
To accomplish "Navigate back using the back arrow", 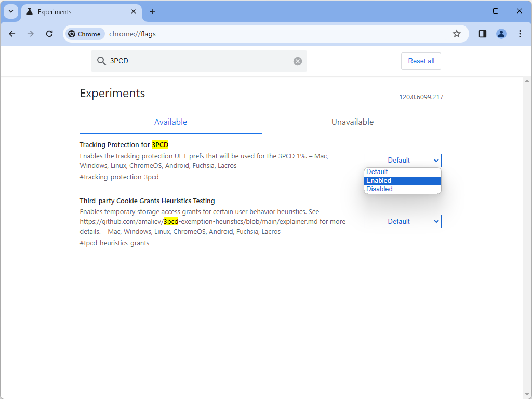I will pos(12,33).
